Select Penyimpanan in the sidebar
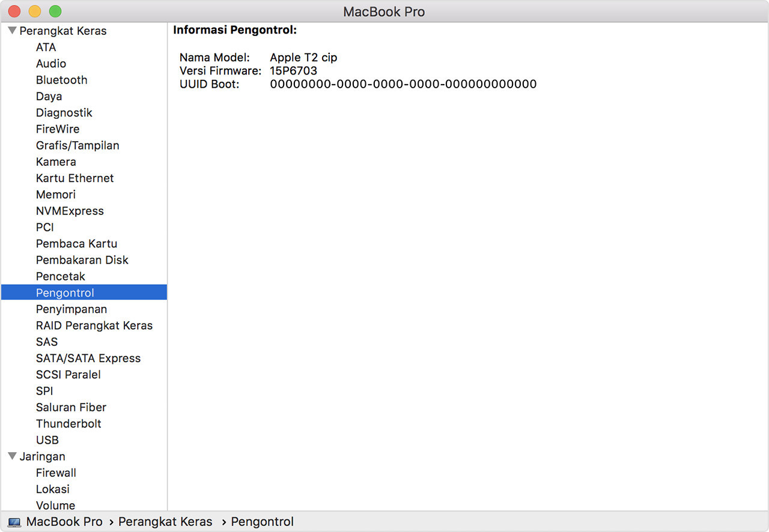 [71, 309]
